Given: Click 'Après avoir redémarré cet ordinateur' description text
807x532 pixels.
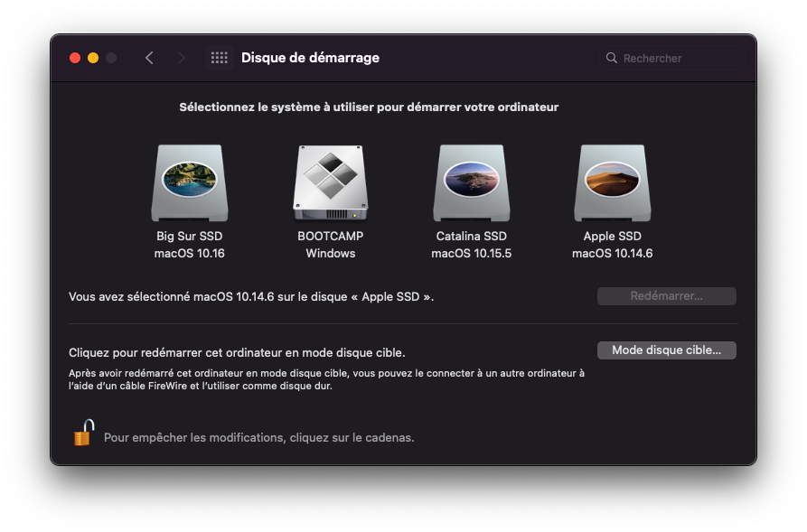Looking at the screenshot, I should point(326,379).
